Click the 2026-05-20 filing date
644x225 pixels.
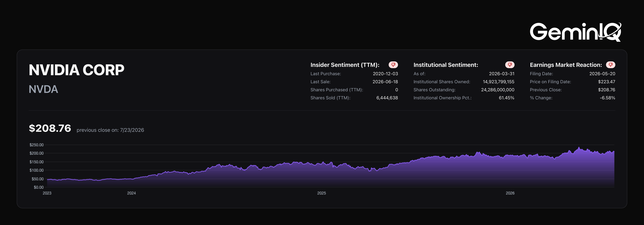(x=602, y=74)
